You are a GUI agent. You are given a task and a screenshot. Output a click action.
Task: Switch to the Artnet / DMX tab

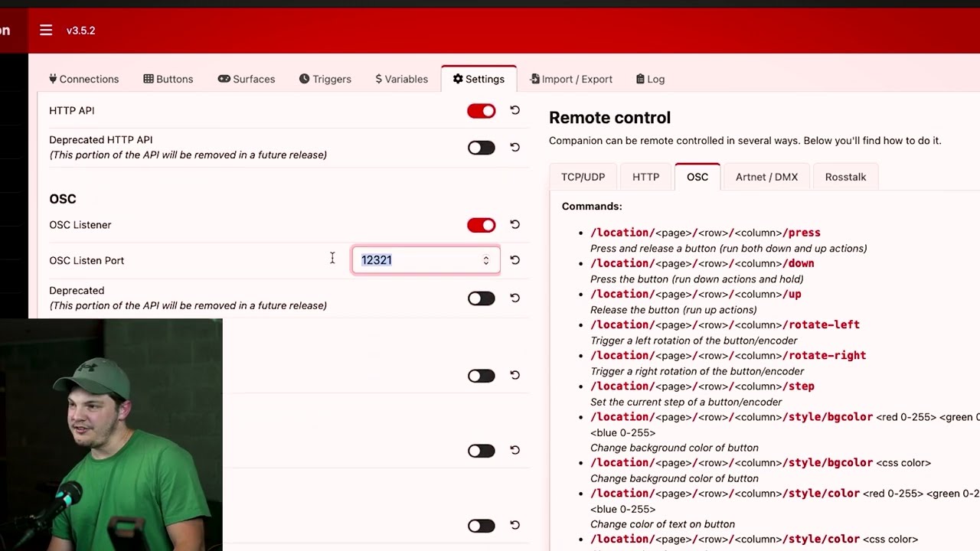point(766,177)
